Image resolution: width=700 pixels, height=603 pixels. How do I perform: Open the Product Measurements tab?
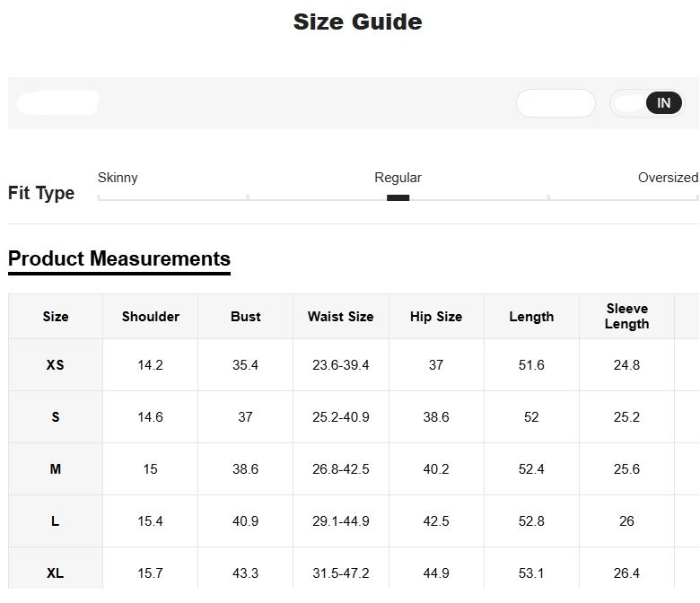(x=119, y=259)
